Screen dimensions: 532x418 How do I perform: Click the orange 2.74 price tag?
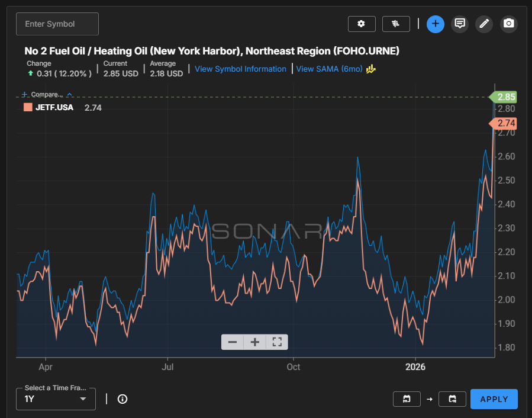503,123
